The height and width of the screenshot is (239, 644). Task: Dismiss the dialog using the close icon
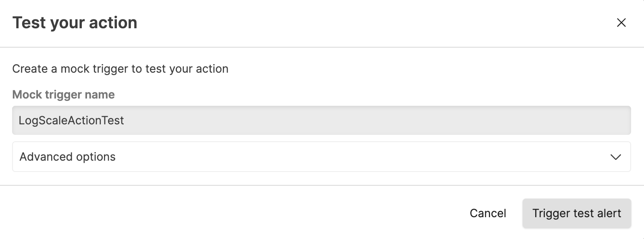coord(622,23)
